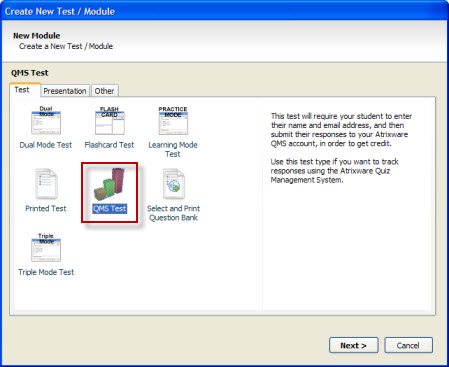Click the 'Triple Mode Test' label
This screenshot has height=367, width=449.
point(46,272)
